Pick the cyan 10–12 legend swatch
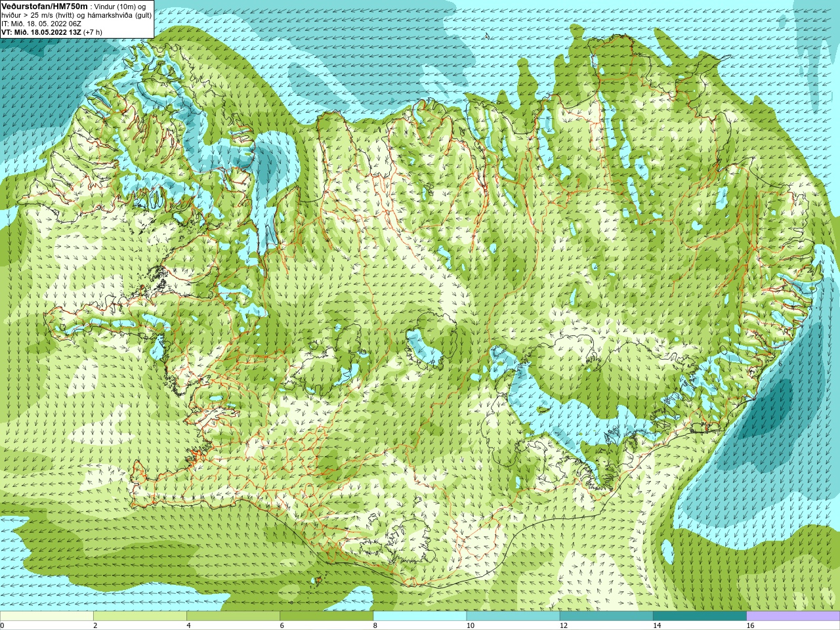The height and width of the screenshot is (630, 840). click(x=513, y=616)
